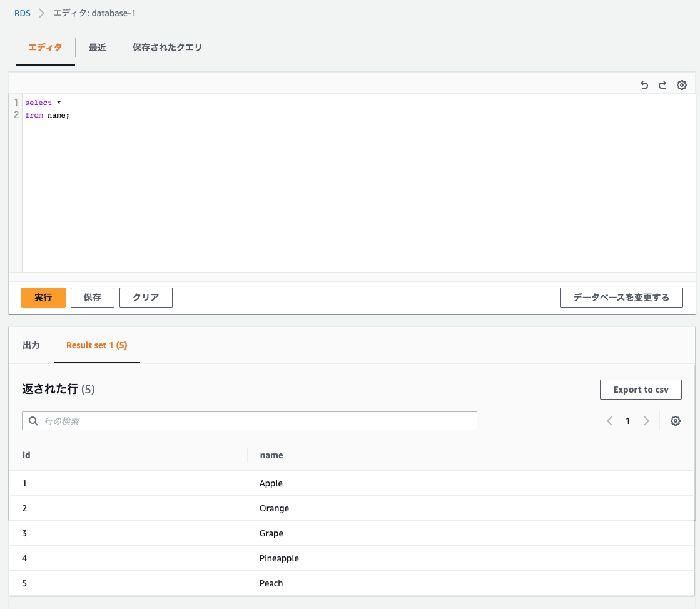700x609 pixels.
Task: Click the search magnifier in the row search box
Action: point(33,421)
